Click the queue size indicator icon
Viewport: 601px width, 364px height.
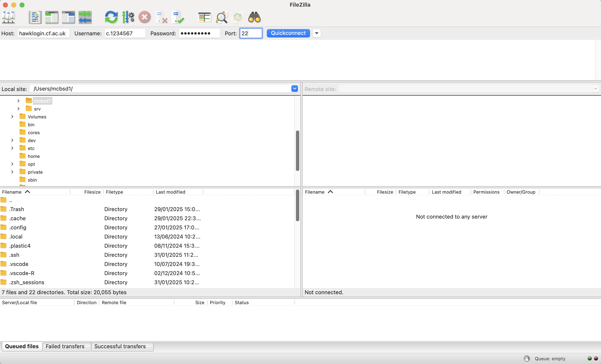pos(527,358)
